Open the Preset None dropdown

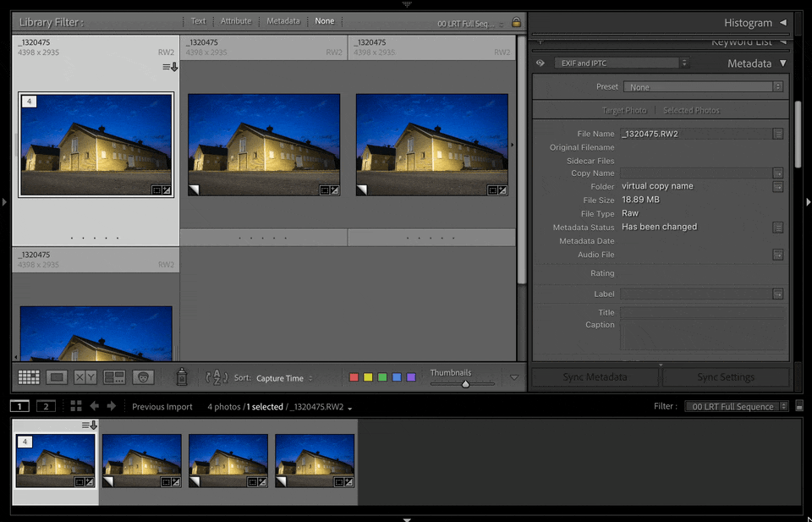point(703,87)
